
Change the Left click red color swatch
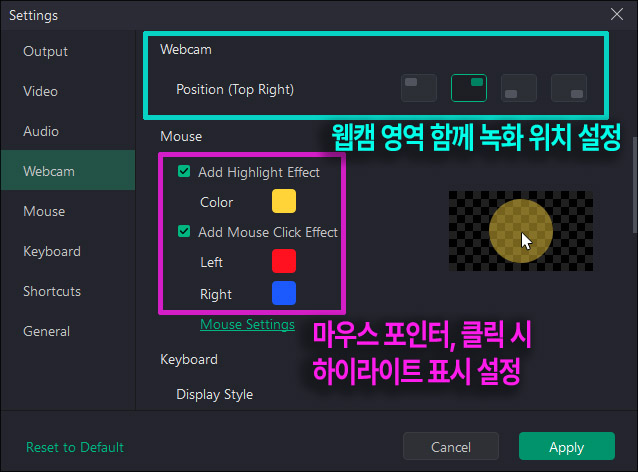point(284,261)
